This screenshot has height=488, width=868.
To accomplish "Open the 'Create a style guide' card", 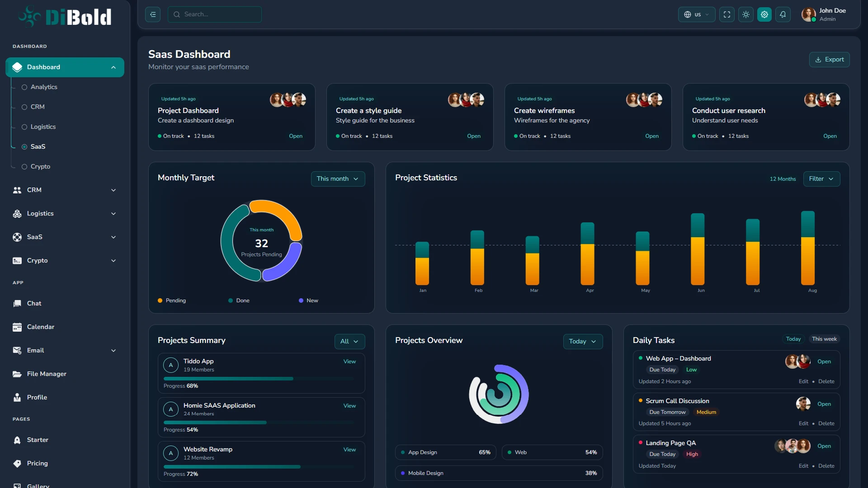I will [410, 117].
